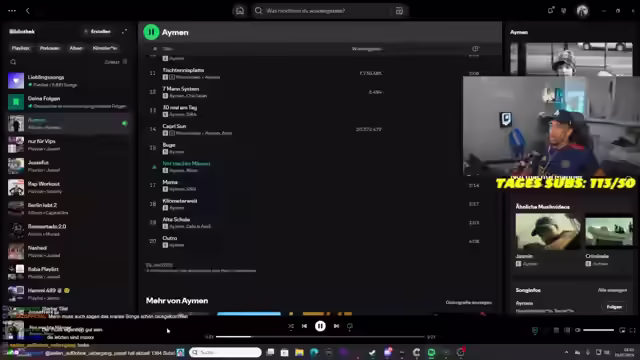Enter fullscreen player view
The height and width of the screenshot is (360, 640).
pos(632,330)
